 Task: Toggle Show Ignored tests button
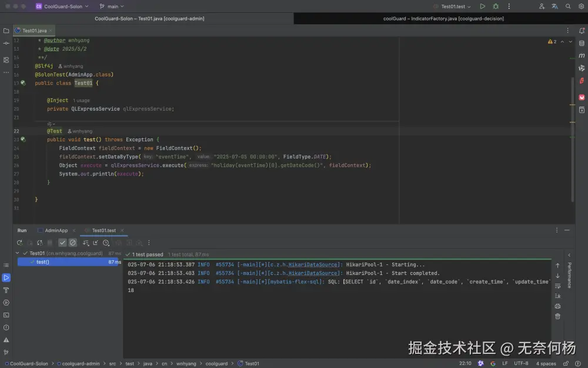pyautogui.click(x=73, y=243)
